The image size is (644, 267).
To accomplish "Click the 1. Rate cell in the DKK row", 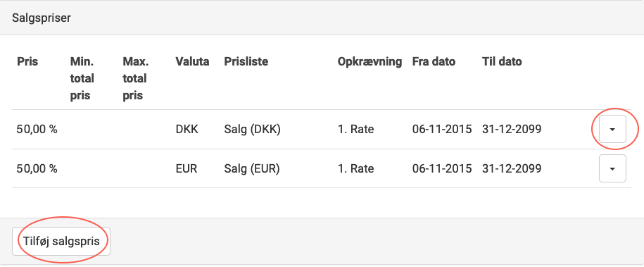I will pyautogui.click(x=355, y=129).
